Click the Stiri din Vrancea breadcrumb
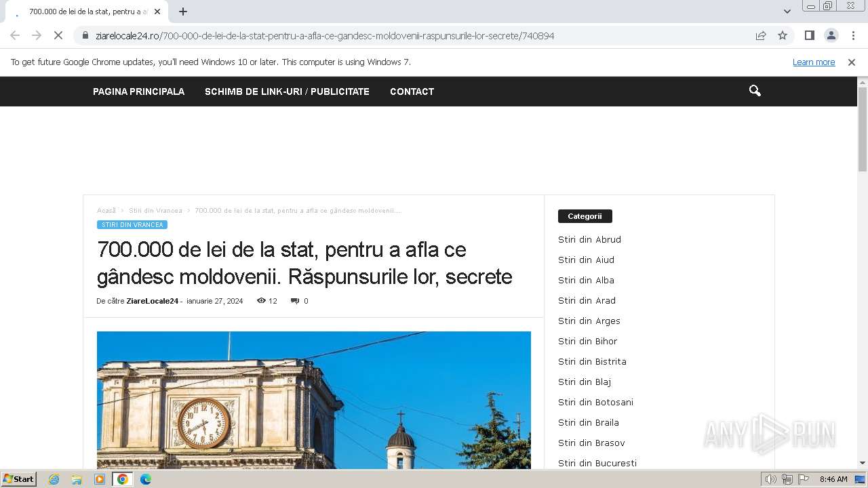This screenshot has width=868, height=488. click(155, 211)
